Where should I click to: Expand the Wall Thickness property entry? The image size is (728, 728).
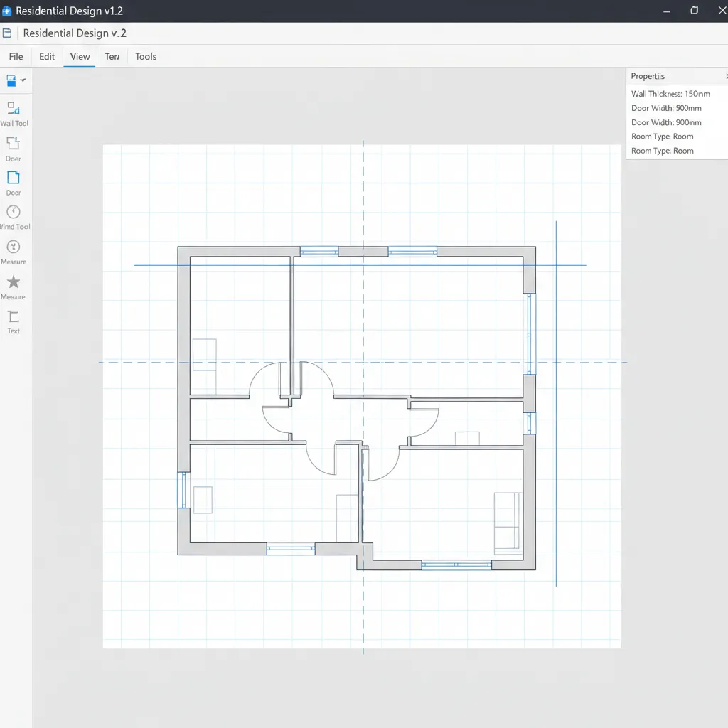(670, 93)
